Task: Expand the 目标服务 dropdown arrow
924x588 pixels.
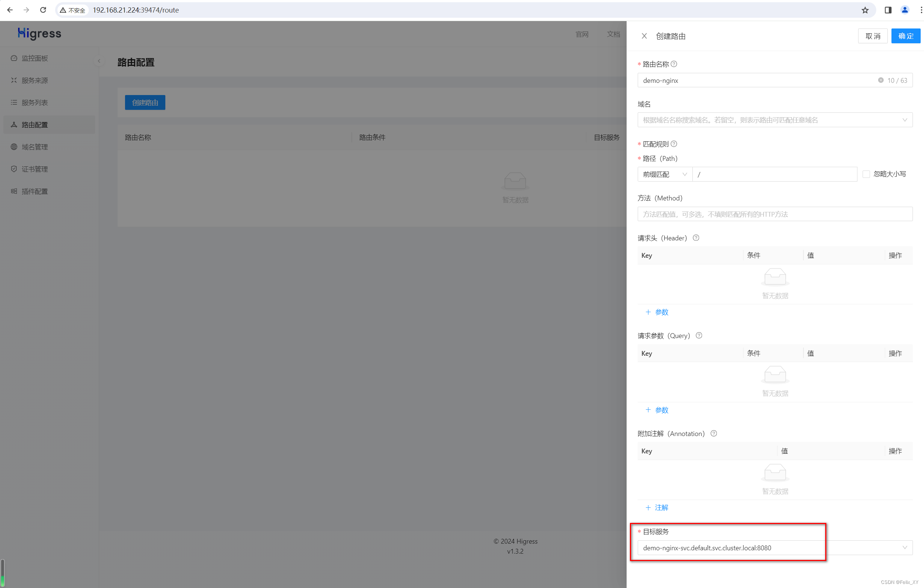Action: (x=904, y=547)
